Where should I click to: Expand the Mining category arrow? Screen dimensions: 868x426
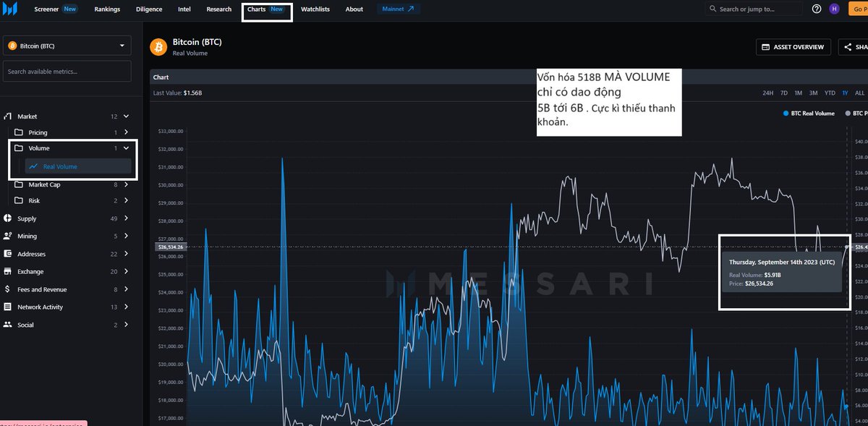click(126, 236)
